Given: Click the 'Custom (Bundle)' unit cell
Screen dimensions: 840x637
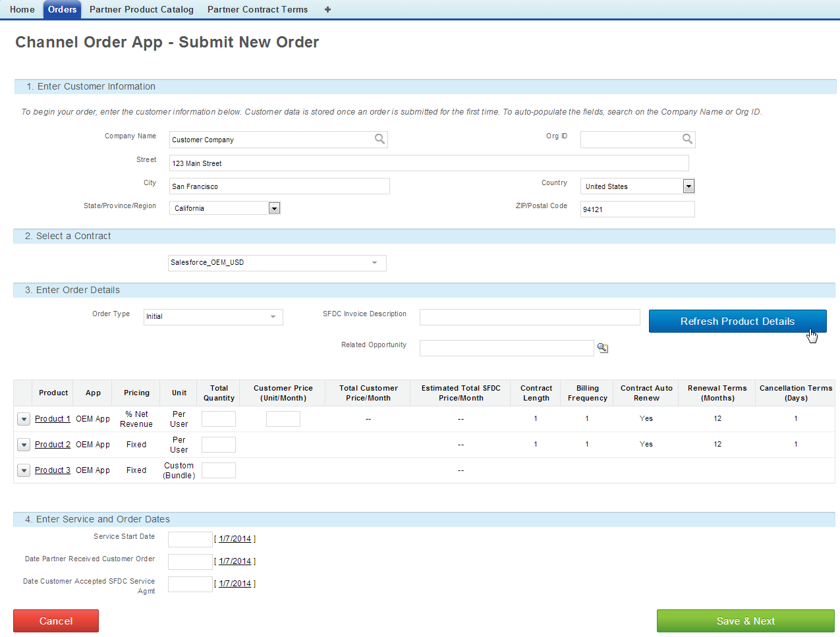Looking at the screenshot, I should point(179,470).
